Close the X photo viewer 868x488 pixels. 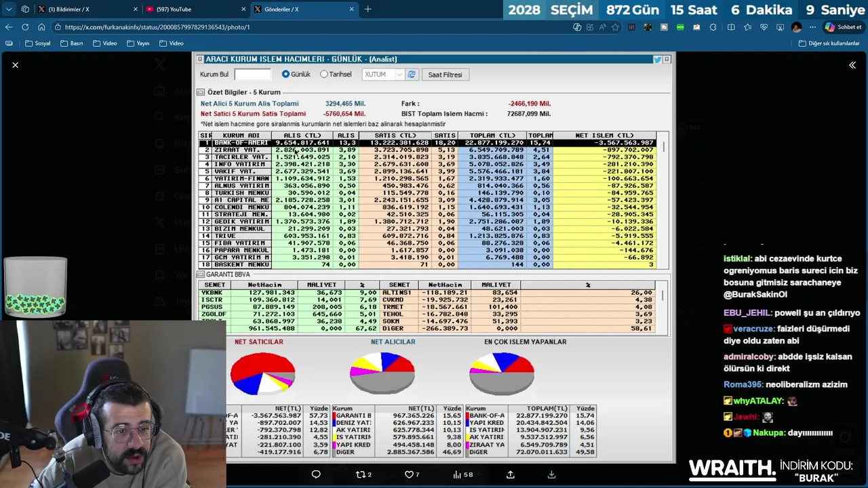tap(15, 65)
